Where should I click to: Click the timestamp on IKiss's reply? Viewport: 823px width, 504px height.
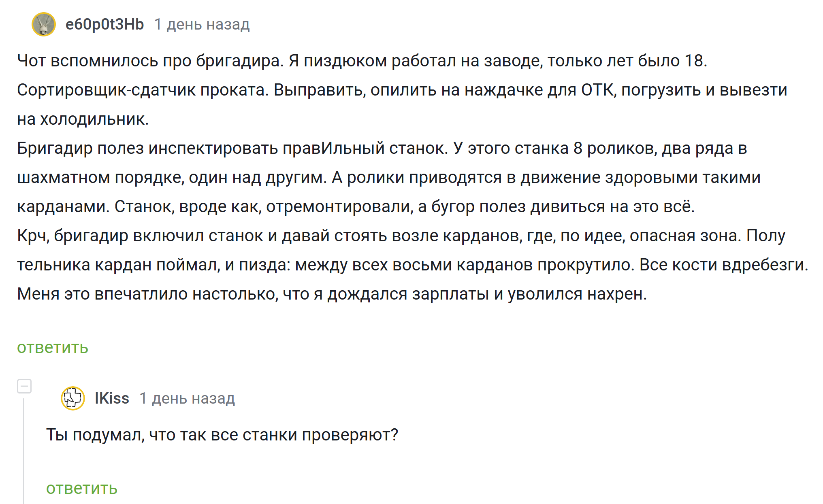[x=187, y=398]
